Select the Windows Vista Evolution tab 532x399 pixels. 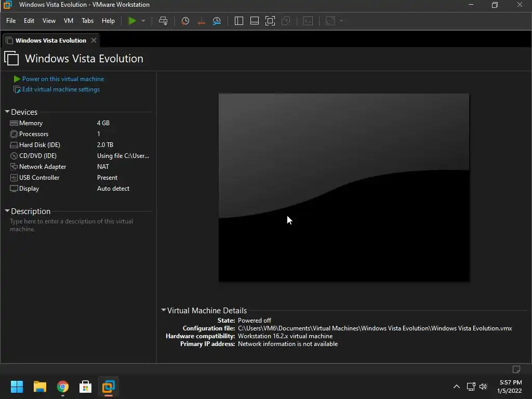coord(51,41)
